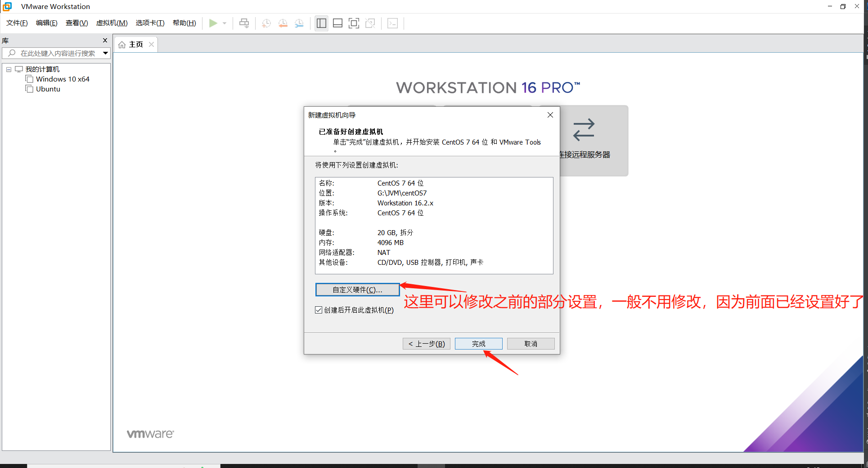Image resolution: width=868 pixels, height=468 pixels.
Task: Minimize the VMware Workstation window
Action: click(x=830, y=6)
